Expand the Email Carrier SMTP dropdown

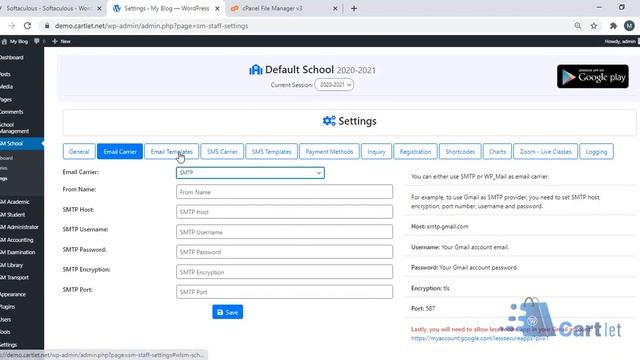click(x=250, y=173)
